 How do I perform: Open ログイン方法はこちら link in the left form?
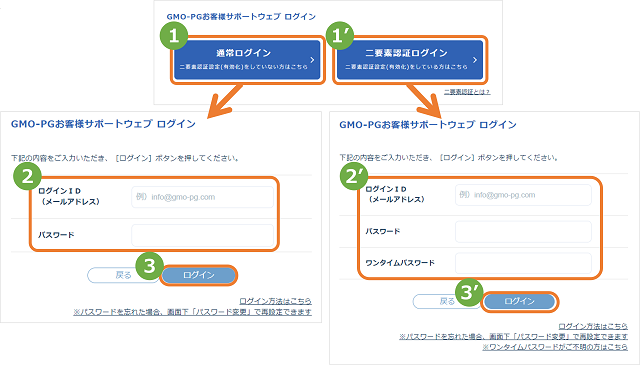pos(275,301)
